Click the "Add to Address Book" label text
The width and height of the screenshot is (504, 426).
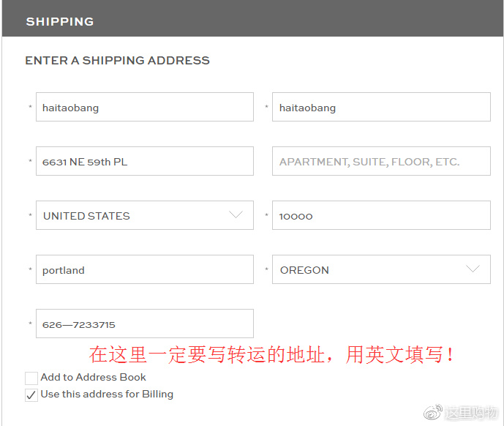click(x=93, y=378)
